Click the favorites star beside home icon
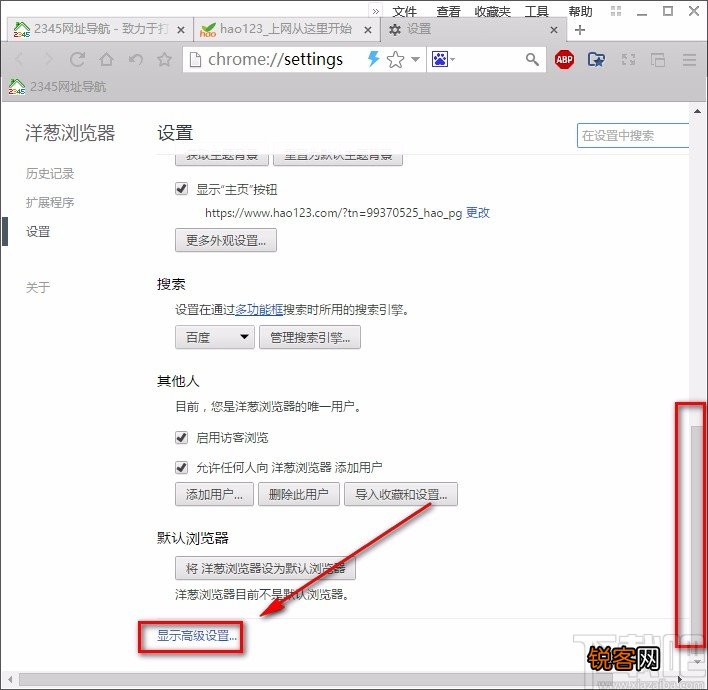Screen dimensions: 708x690 click(x=164, y=59)
